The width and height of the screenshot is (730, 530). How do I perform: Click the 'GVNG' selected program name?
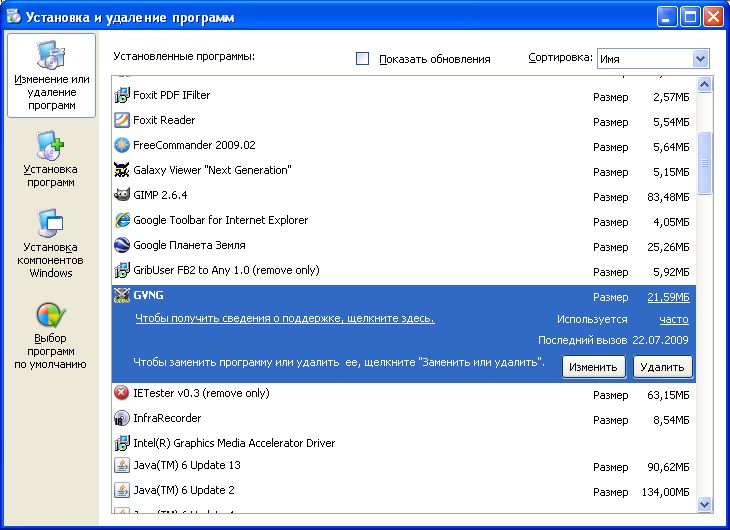click(148, 295)
